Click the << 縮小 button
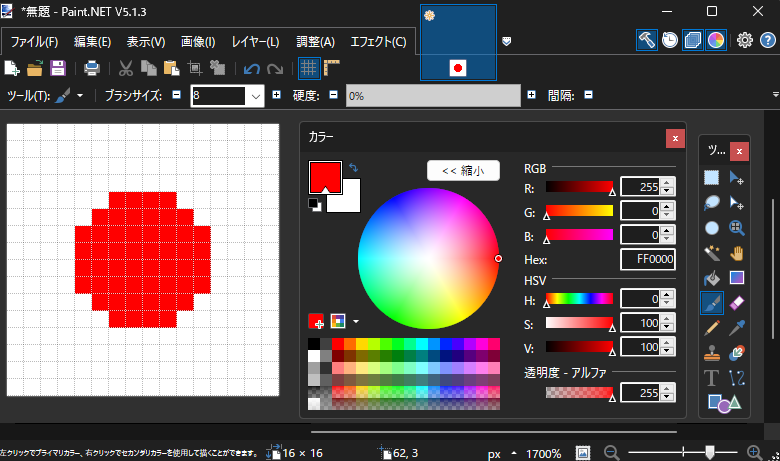The height and width of the screenshot is (461, 780). pyautogui.click(x=462, y=171)
